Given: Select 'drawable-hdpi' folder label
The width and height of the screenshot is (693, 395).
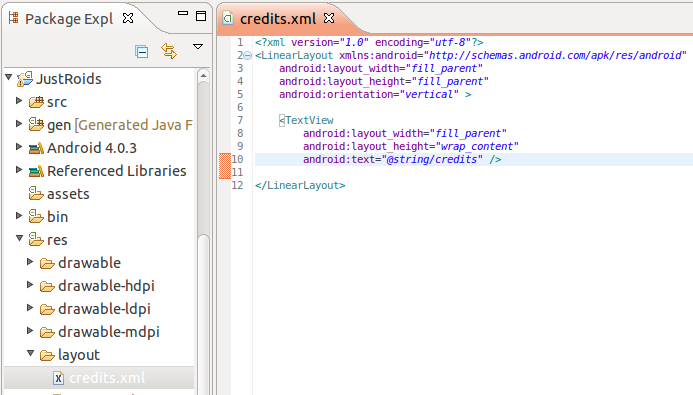Looking at the screenshot, I should pyautogui.click(x=107, y=286).
